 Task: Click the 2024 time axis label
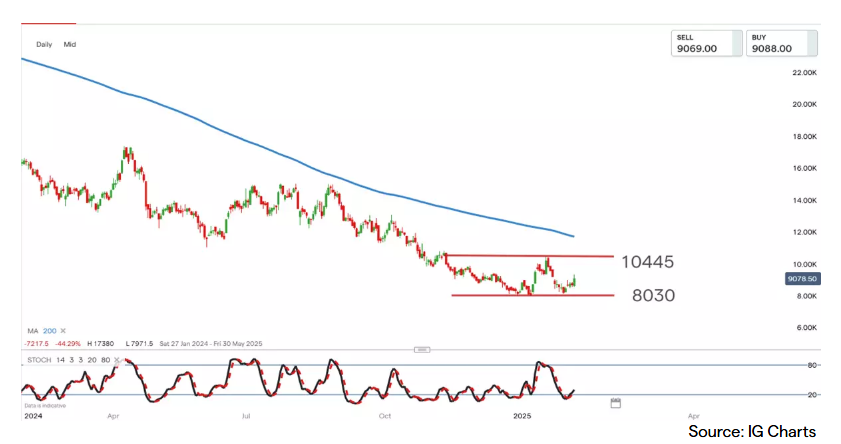[33, 416]
